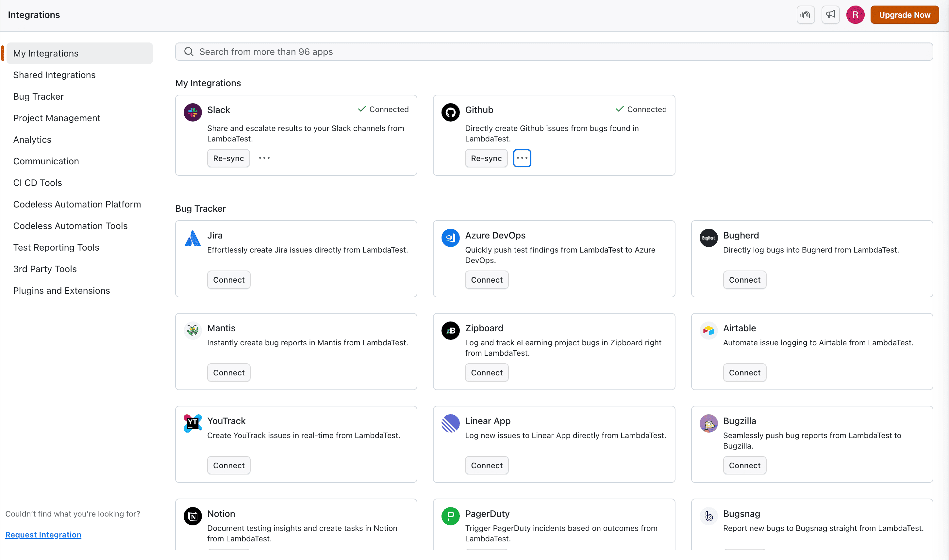Click the PagerDuty logo icon
The image size is (949, 560).
tap(450, 516)
